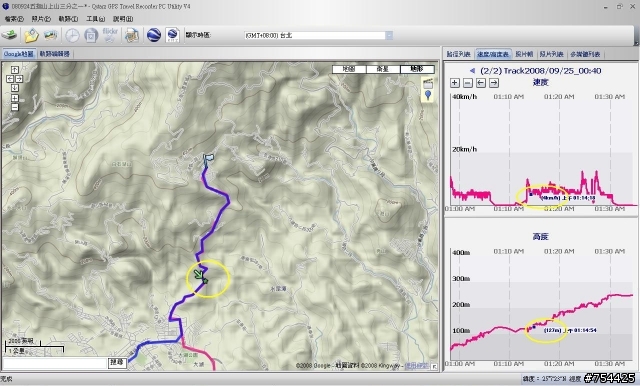Click the KMZ globe export icon
This screenshot has width=640, height=386.
click(x=172, y=35)
